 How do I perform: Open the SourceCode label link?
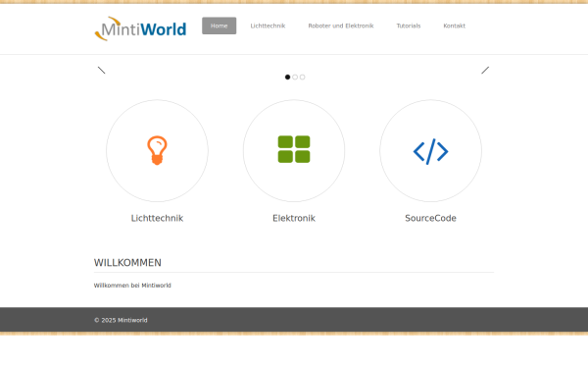430,218
